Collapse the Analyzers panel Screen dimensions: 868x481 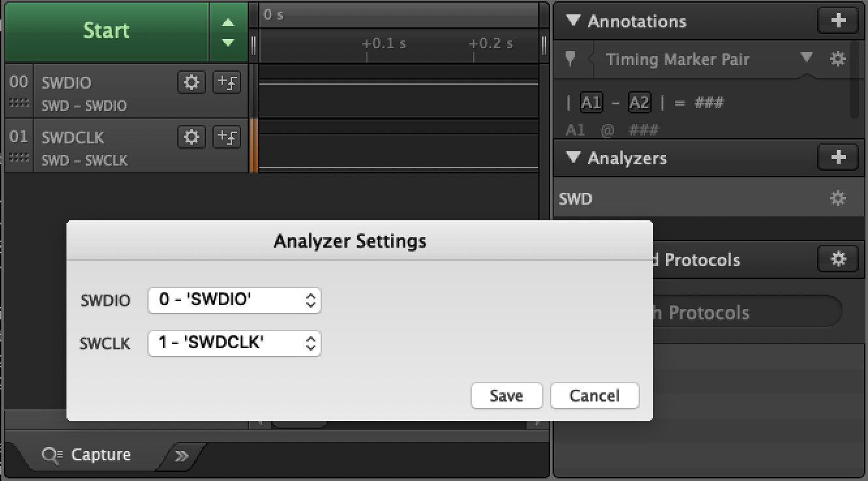click(573, 158)
